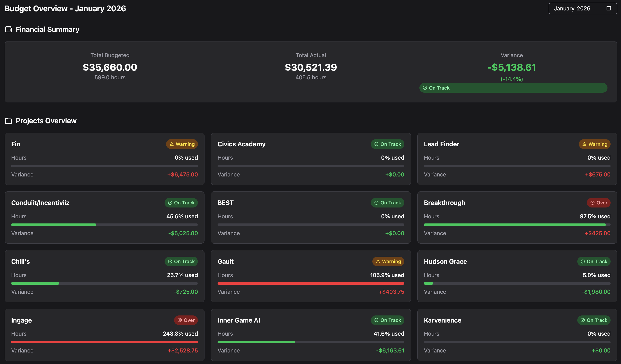
Task: Click the On Track badge on Civics Academy
Action: (x=387, y=144)
